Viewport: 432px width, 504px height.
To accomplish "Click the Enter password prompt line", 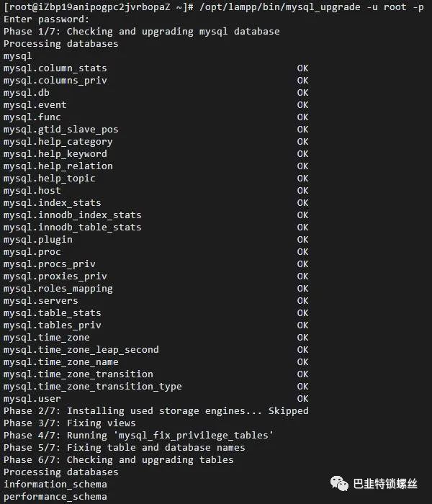I will pyautogui.click(x=46, y=19).
